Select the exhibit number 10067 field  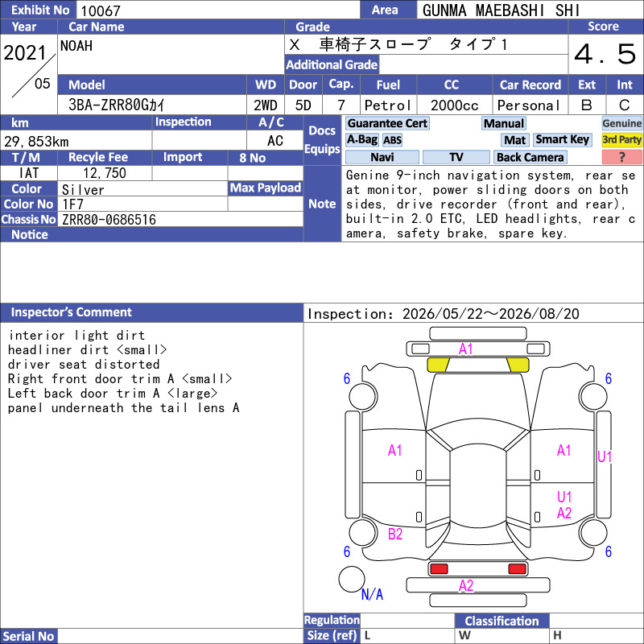(x=217, y=10)
